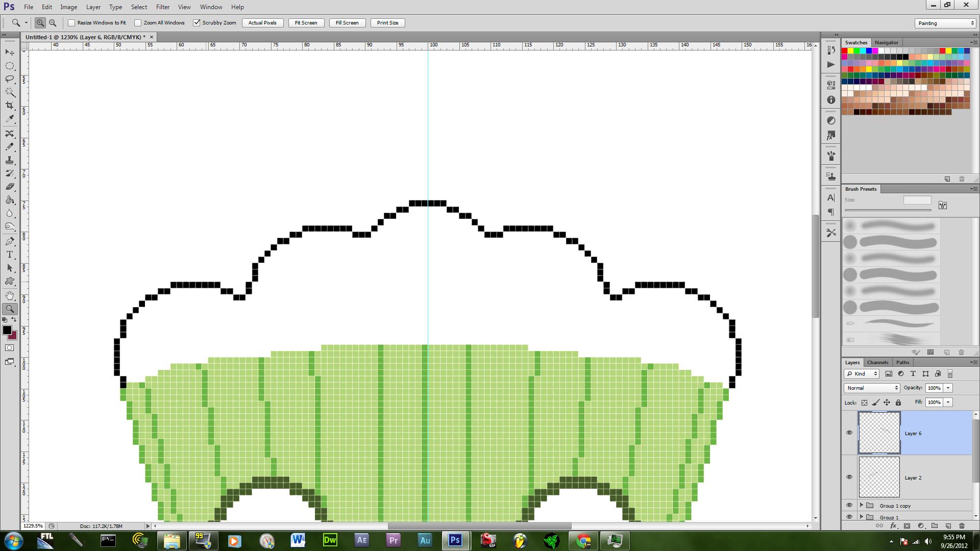
Task: Select the Path Selection tool
Action: tap(10, 268)
